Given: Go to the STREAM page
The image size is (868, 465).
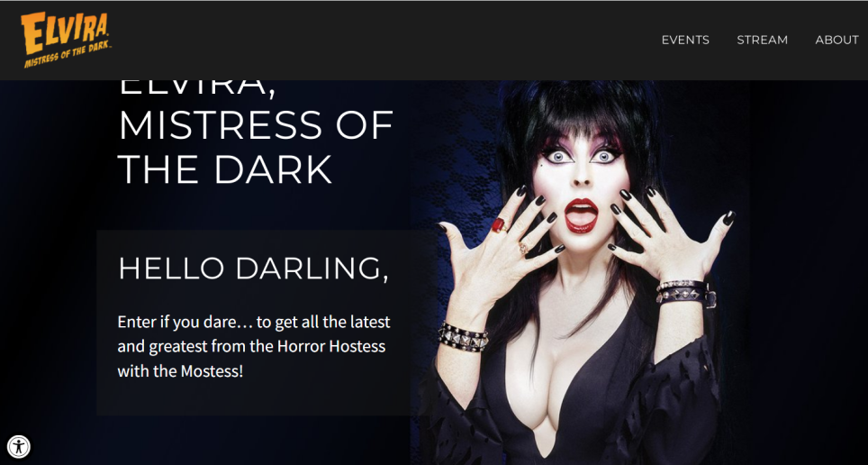Looking at the screenshot, I should (762, 40).
